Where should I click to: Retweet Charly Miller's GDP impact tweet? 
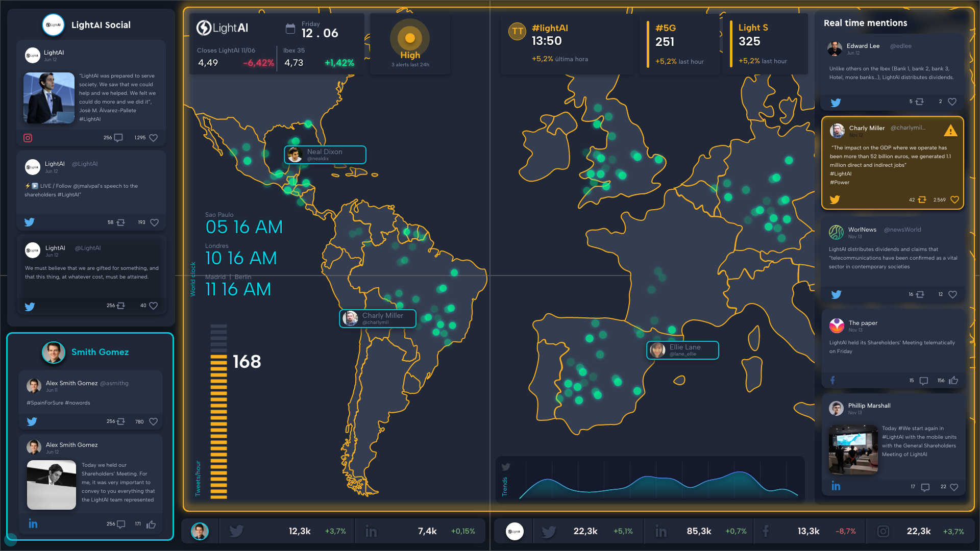click(x=922, y=200)
